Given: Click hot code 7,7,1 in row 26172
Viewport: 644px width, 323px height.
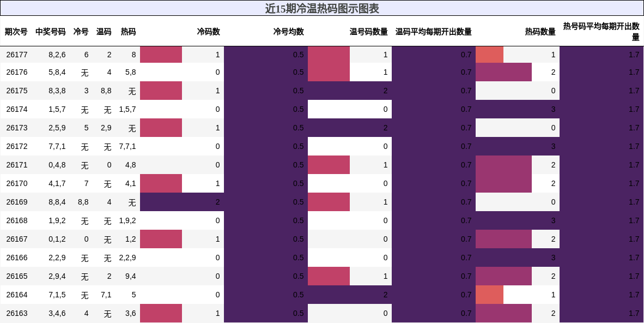Looking at the screenshot, I should (x=127, y=146).
